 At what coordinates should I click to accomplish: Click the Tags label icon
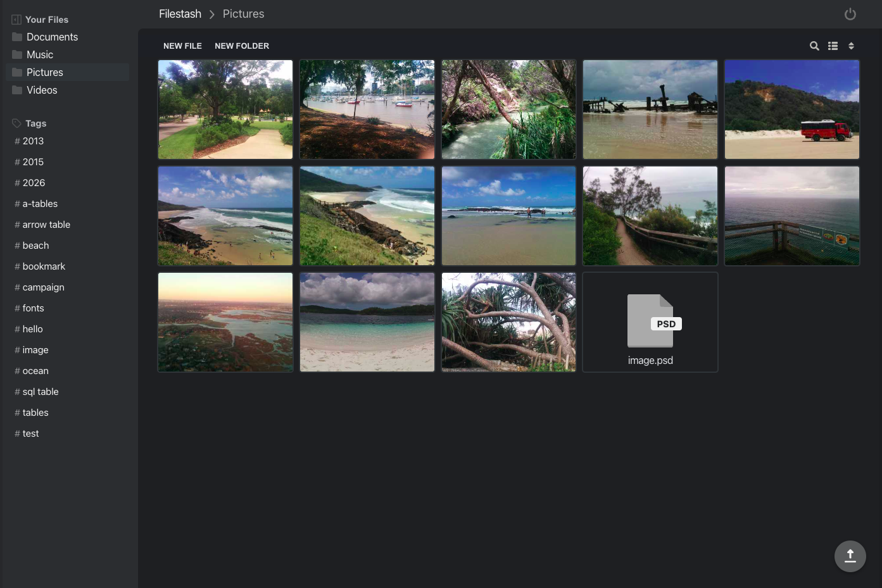point(16,123)
